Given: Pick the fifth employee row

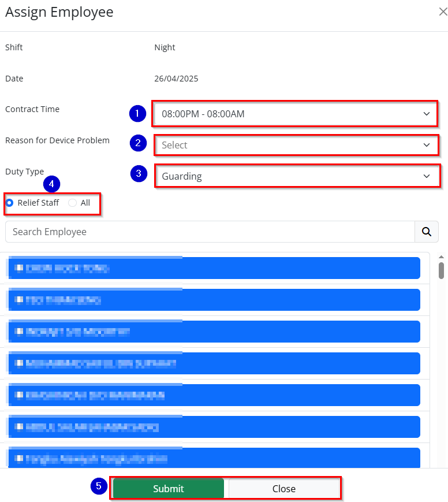Looking at the screenshot, I should point(214,395).
